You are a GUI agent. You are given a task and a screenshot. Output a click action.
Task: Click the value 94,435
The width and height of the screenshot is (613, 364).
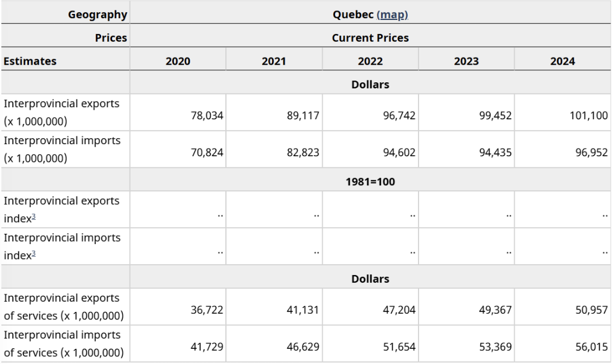(x=495, y=153)
